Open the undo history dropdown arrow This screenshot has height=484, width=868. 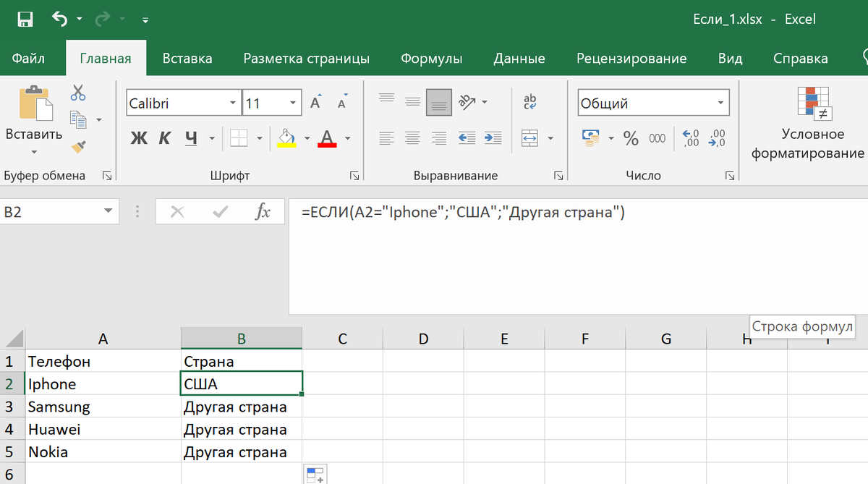pyautogui.click(x=78, y=20)
